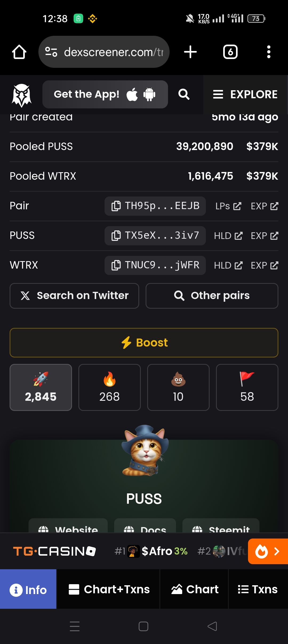The height and width of the screenshot is (644, 288).
Task: Click the yellow Boost button
Action: 144,343
